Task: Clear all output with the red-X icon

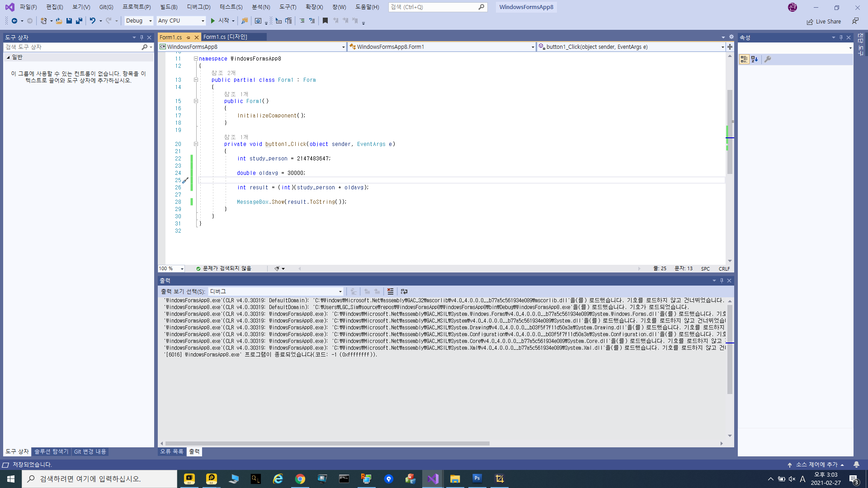Action: (x=391, y=291)
